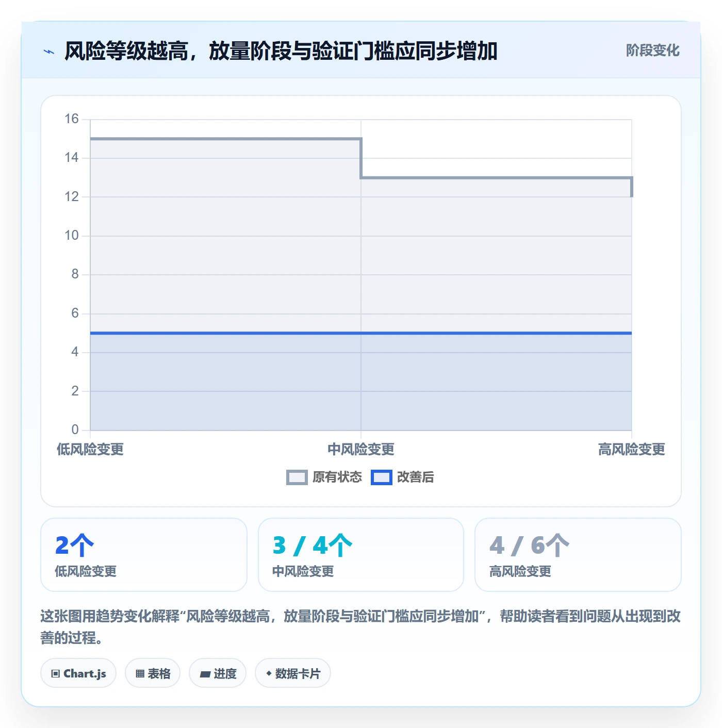Toggle the 改善后 legend series
Viewport: 722px width, 728px height.
[x=403, y=477]
